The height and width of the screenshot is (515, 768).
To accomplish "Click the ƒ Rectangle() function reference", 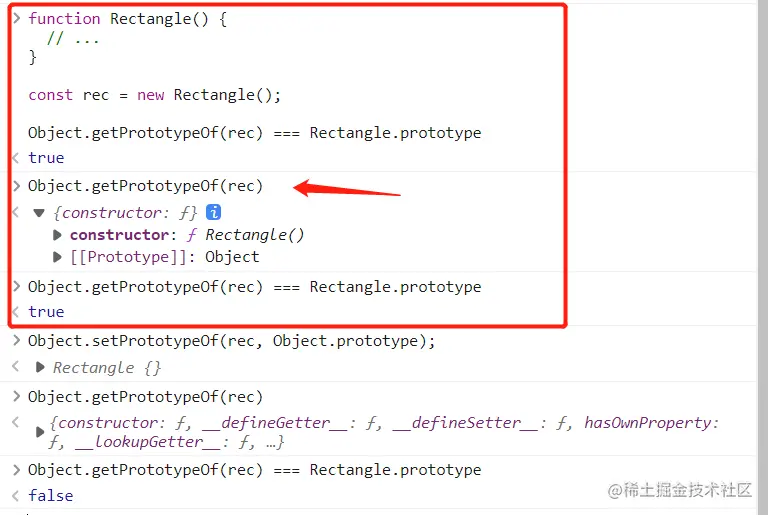I will (x=245, y=235).
